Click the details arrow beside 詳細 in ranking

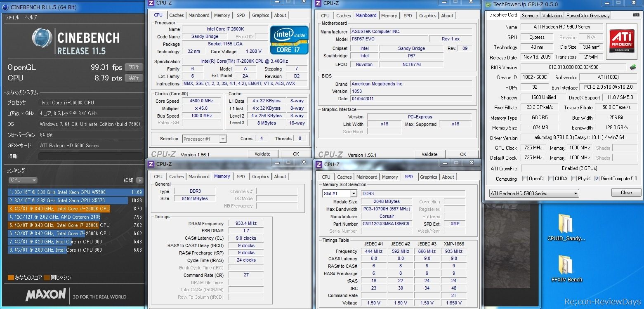(x=139, y=180)
